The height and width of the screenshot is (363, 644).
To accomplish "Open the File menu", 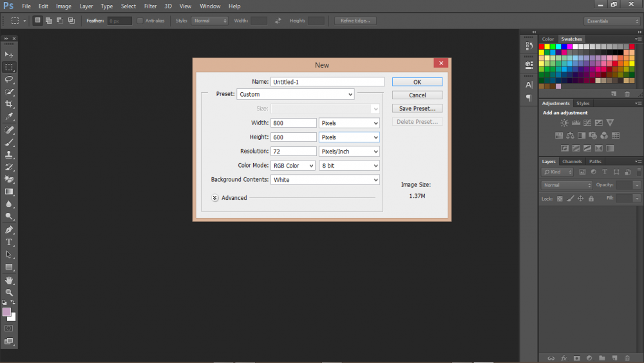I will tap(26, 6).
